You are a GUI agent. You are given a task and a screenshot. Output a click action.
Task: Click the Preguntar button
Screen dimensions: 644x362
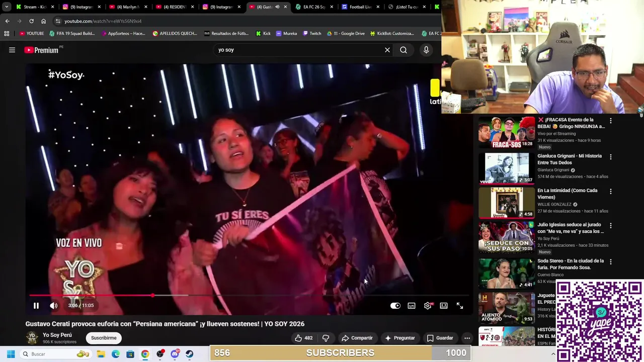(x=399, y=338)
